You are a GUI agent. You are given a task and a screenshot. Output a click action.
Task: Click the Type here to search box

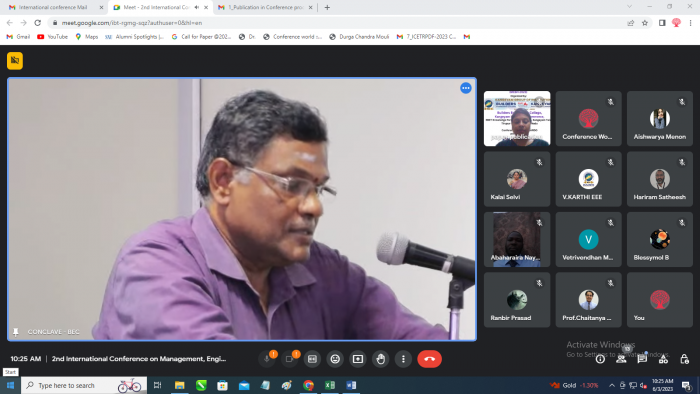[84, 385]
